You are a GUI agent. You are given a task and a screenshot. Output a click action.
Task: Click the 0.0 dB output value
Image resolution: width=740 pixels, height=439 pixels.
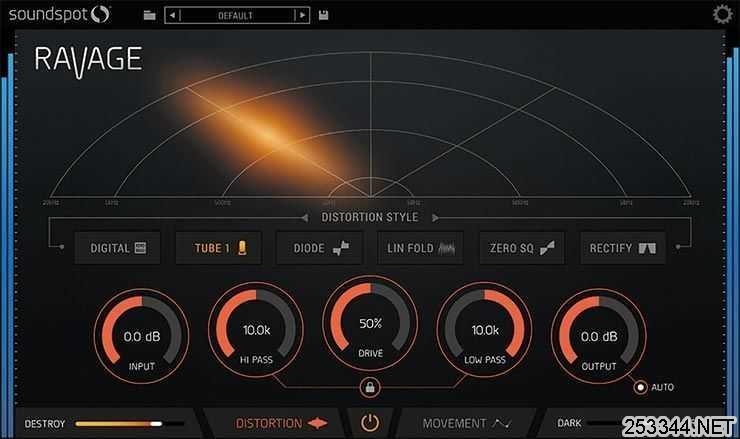(599, 337)
